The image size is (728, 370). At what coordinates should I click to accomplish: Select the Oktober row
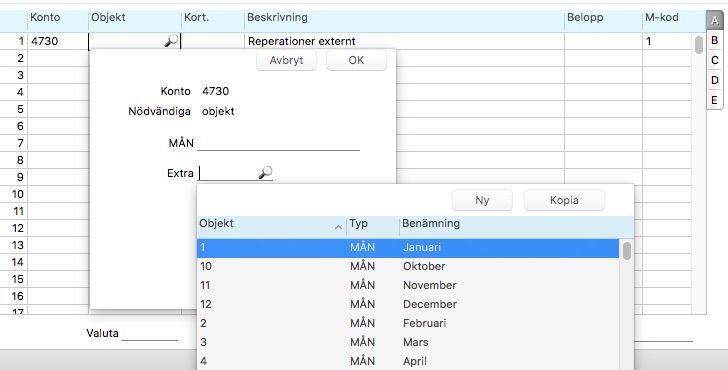(408, 266)
